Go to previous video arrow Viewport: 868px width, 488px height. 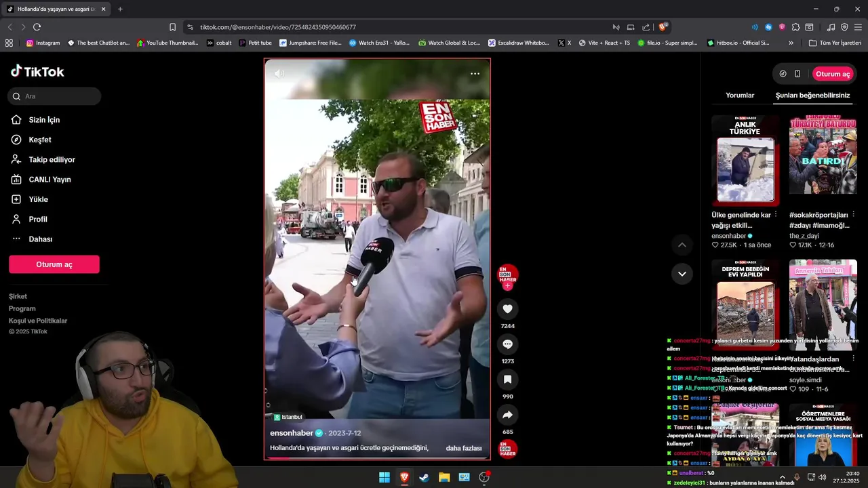coord(682,245)
